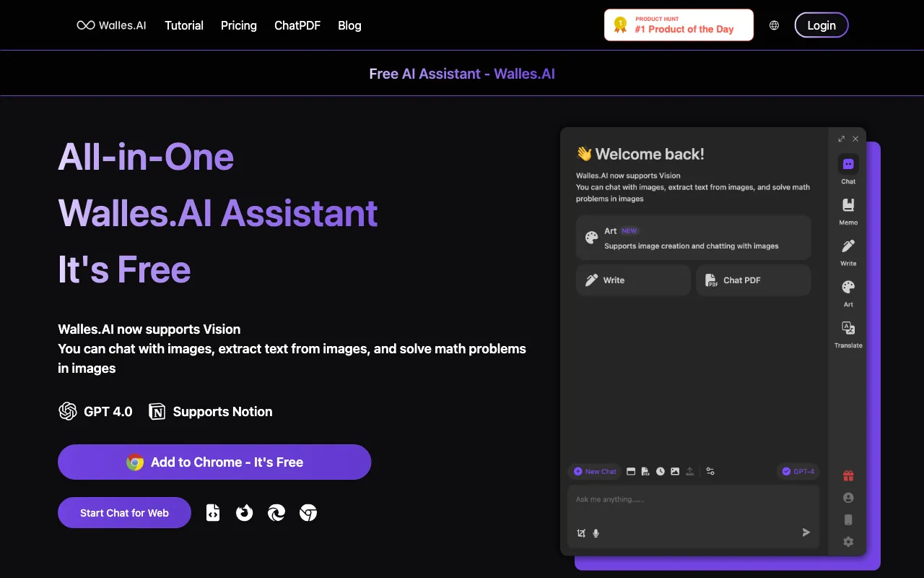Click the mobile phone icon in sidebar
This screenshot has width=924, height=578.
click(848, 519)
